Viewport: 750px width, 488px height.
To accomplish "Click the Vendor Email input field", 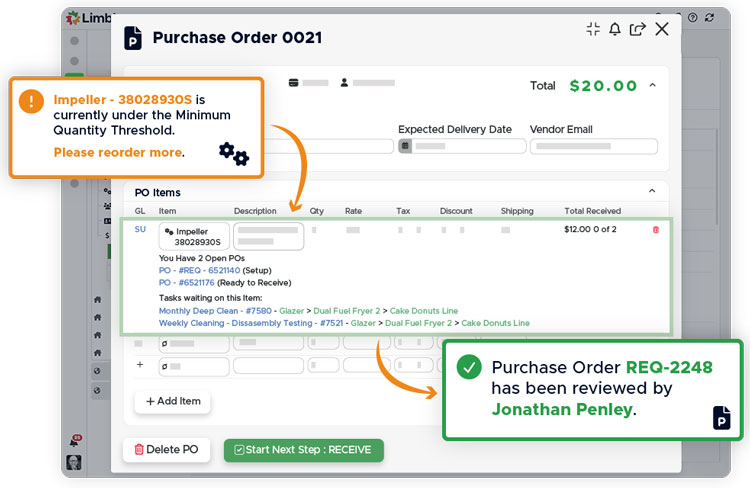I will [x=593, y=146].
